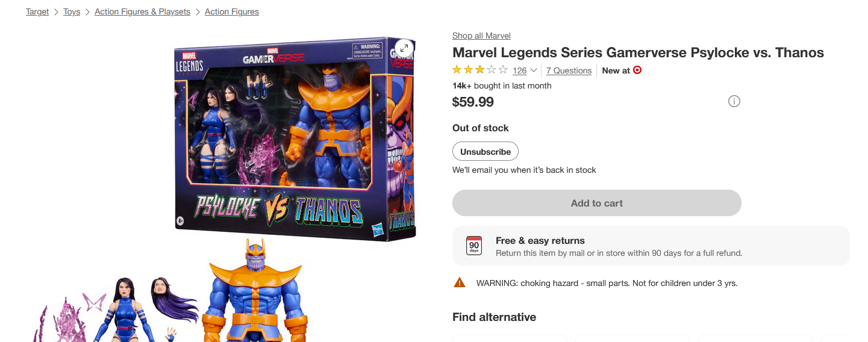Viewport: 868px width, 342px height.
Task: Select the Psylocke vs Thanos box image
Action: pos(295,137)
